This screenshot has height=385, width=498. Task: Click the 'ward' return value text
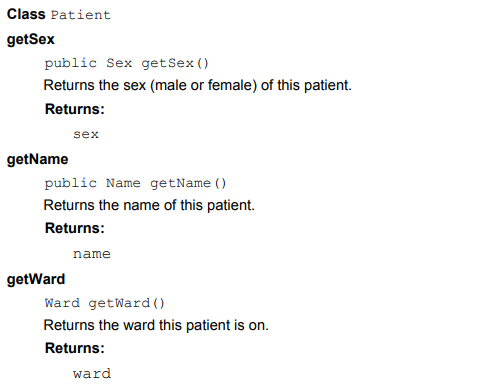92,374
